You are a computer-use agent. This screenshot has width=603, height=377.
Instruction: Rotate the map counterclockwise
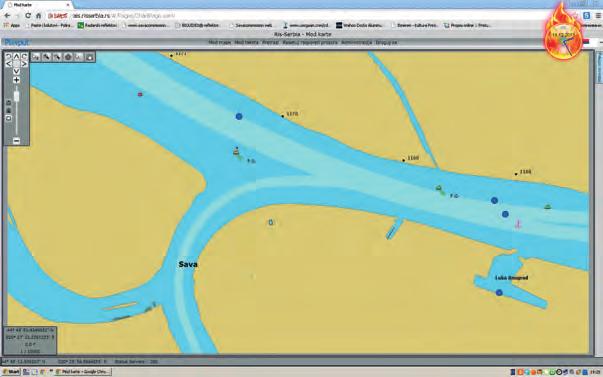(x=9, y=57)
